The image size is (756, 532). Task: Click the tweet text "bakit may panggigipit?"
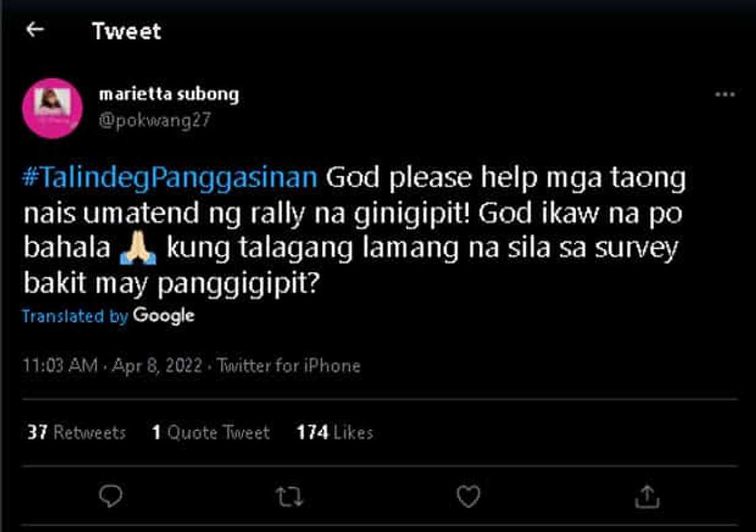pyautogui.click(x=171, y=284)
